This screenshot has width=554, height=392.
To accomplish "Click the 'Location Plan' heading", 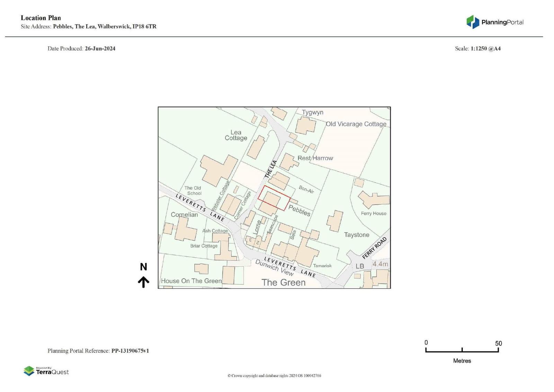I will coord(41,18).
